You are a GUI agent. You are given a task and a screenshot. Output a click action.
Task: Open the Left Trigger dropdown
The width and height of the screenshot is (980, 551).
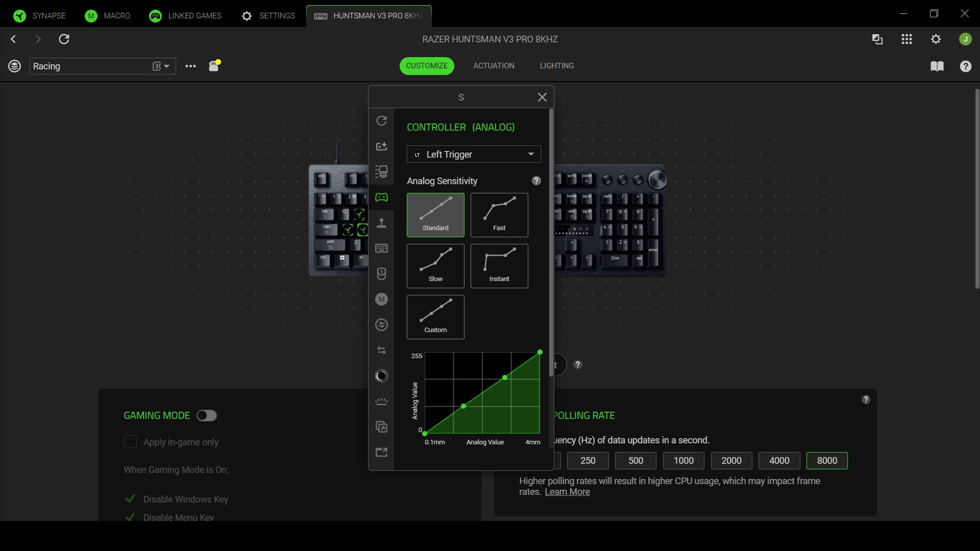click(x=473, y=154)
